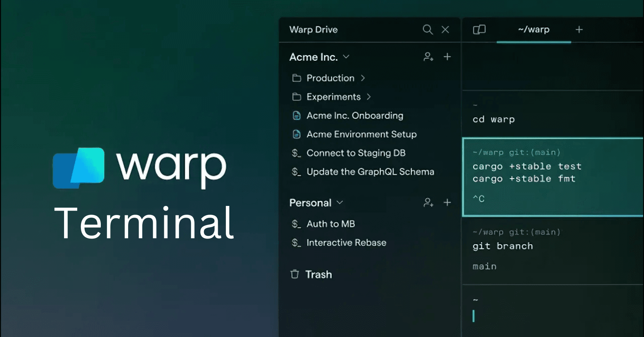Screen dimensions: 644x337
Task: Open the Acme Environment Setup document
Action: pos(361,134)
